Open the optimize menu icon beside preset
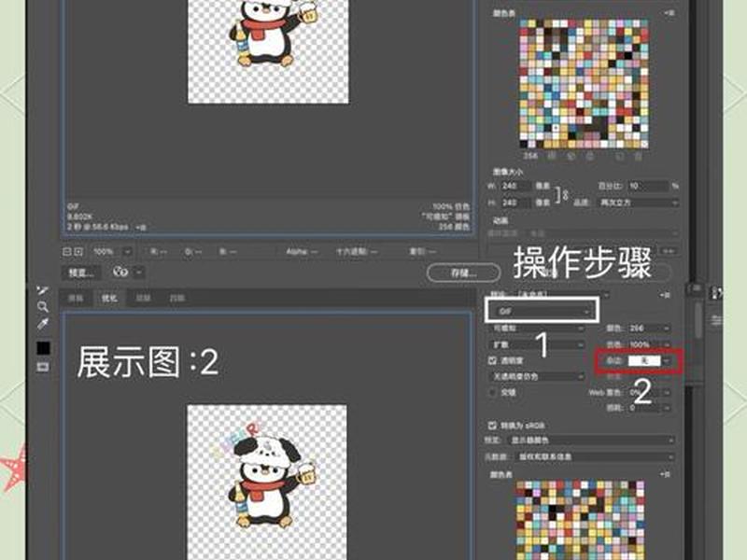Image resolution: width=747 pixels, height=560 pixels. pos(665,295)
